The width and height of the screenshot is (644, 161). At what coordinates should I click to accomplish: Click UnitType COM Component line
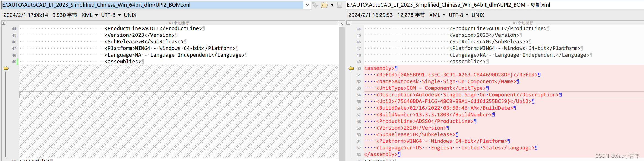click(x=431, y=88)
